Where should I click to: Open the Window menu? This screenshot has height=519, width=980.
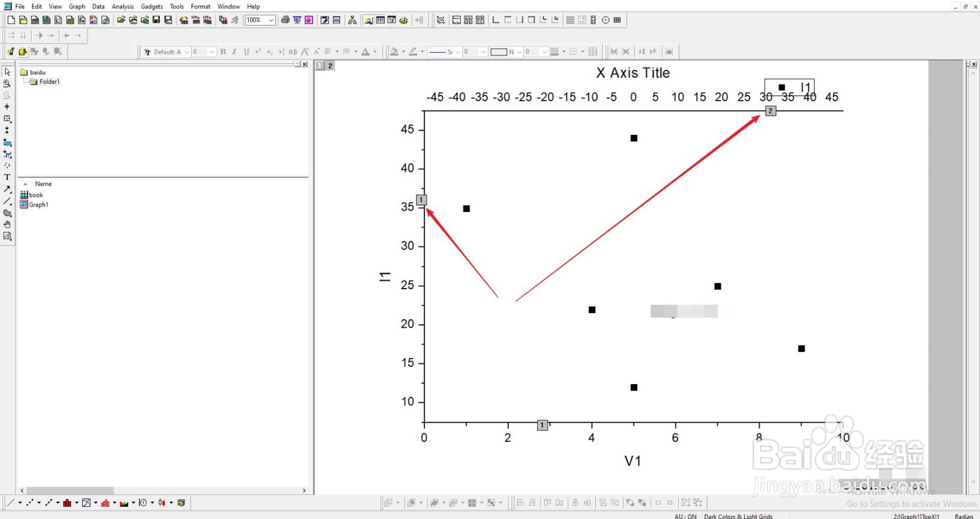pos(228,7)
